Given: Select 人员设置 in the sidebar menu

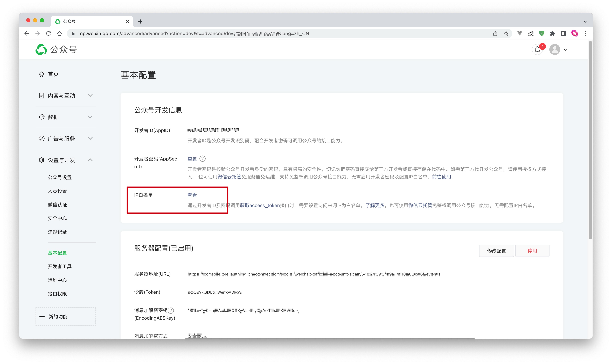Looking at the screenshot, I should 57,191.
